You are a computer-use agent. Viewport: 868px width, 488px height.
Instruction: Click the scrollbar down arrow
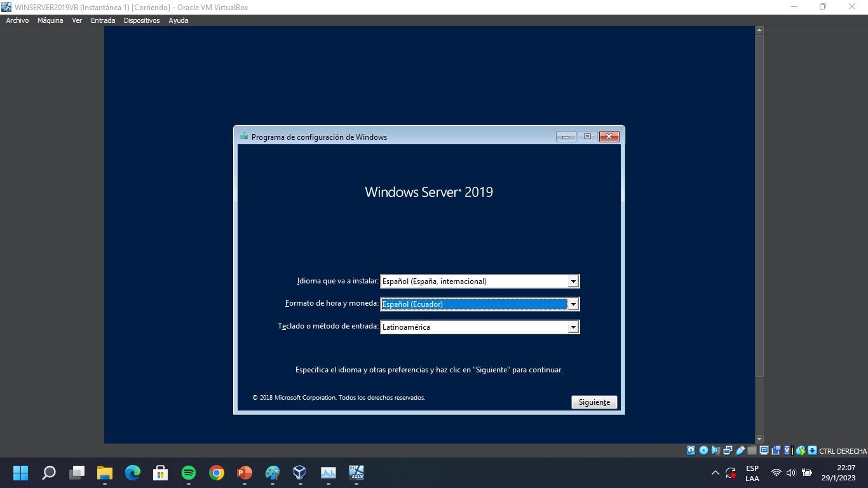pyautogui.click(x=759, y=439)
